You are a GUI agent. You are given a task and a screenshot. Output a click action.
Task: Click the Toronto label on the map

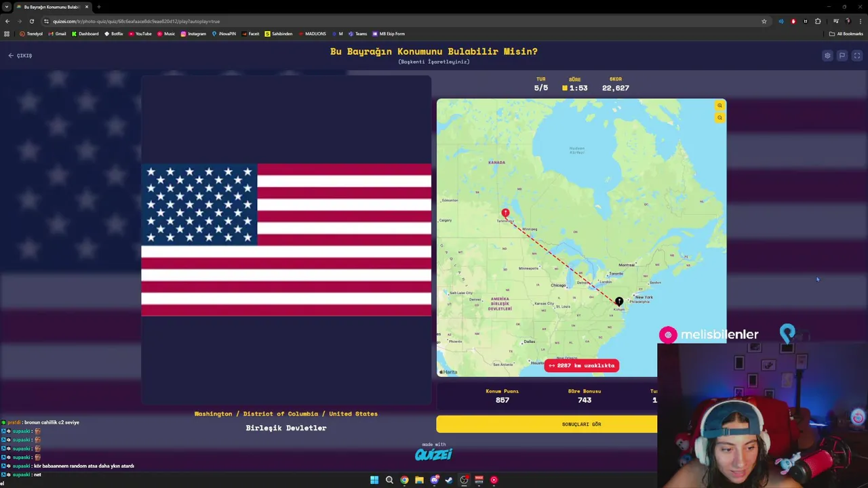(x=616, y=274)
